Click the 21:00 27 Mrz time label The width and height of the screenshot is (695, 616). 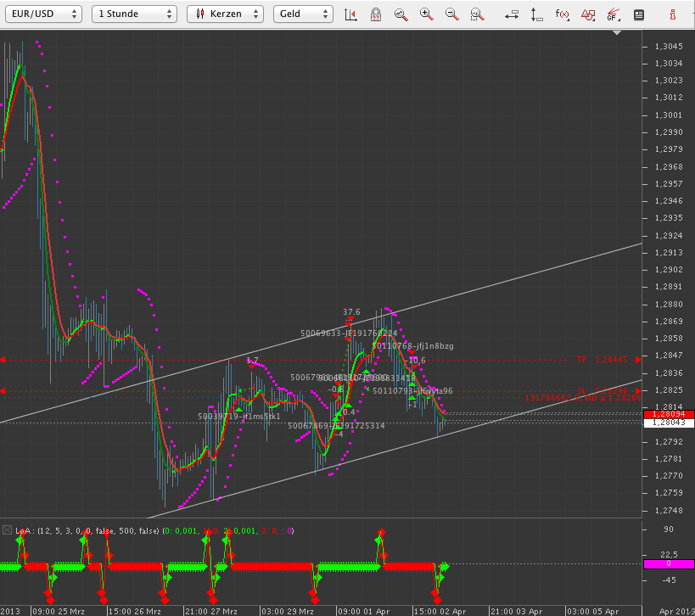tap(211, 611)
